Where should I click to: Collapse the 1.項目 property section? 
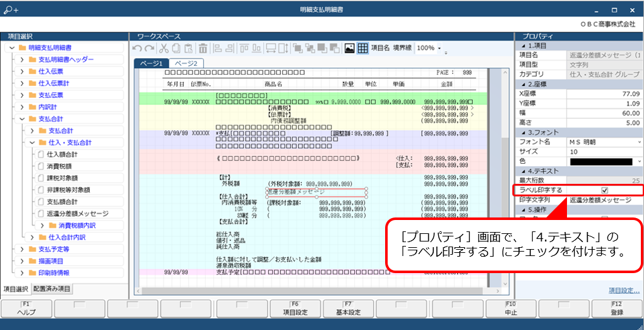coord(523,46)
